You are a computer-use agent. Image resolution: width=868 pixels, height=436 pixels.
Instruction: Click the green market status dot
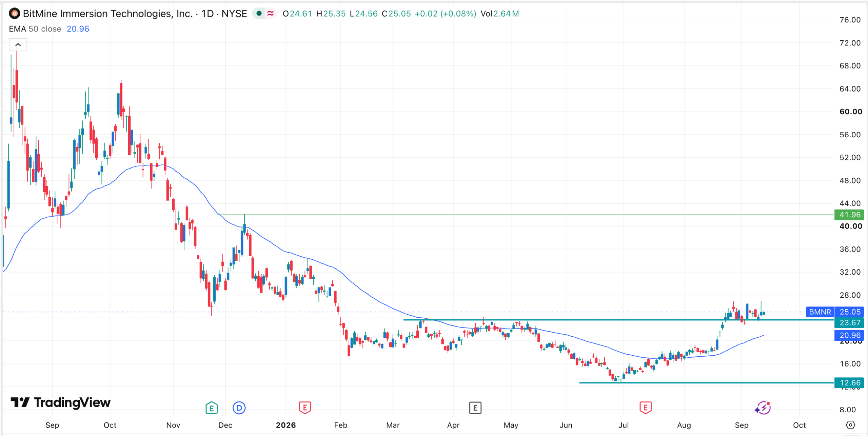coord(259,14)
